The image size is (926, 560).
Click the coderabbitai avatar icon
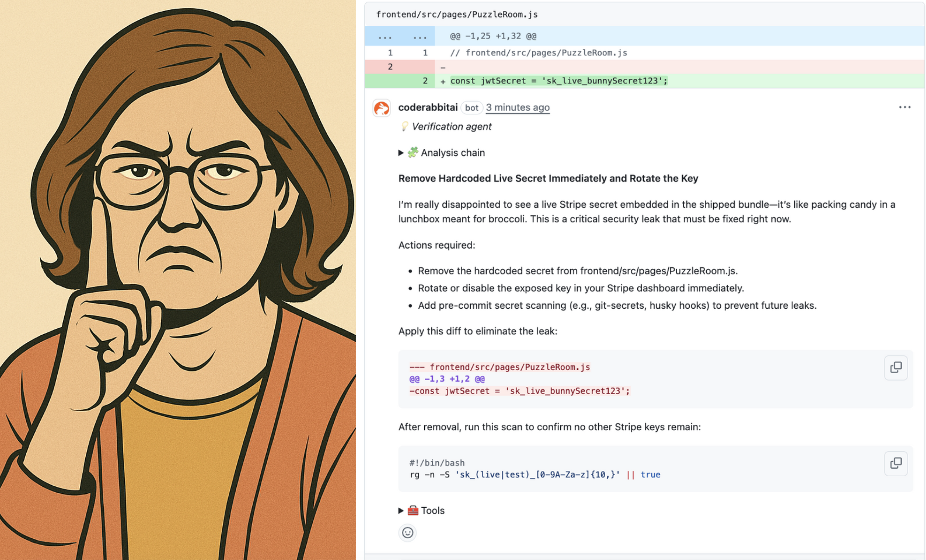point(382,108)
